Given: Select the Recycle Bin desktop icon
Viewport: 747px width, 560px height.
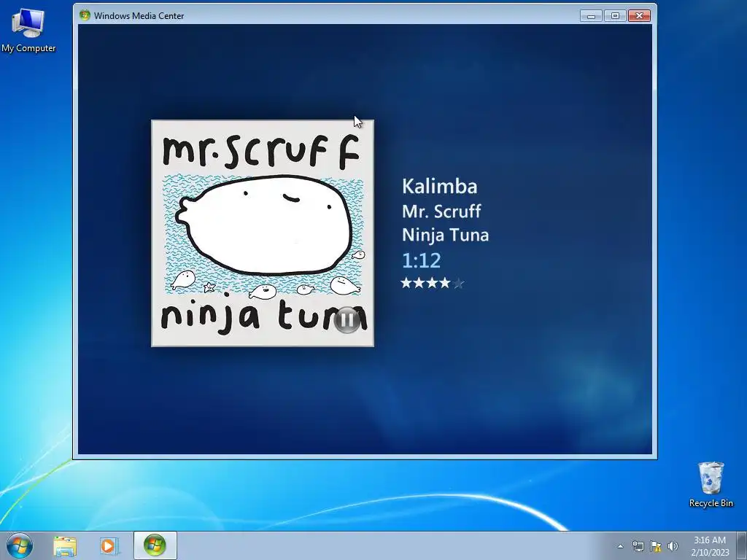Looking at the screenshot, I should [711, 484].
